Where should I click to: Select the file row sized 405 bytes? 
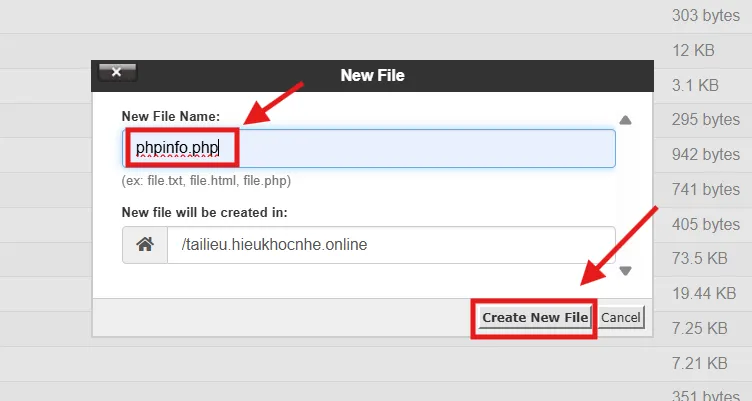tap(705, 224)
